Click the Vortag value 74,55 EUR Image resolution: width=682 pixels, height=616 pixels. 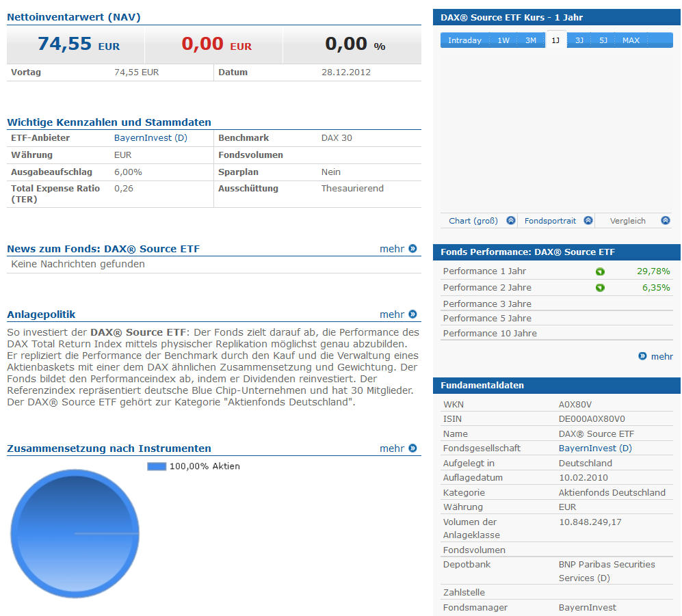click(x=137, y=72)
